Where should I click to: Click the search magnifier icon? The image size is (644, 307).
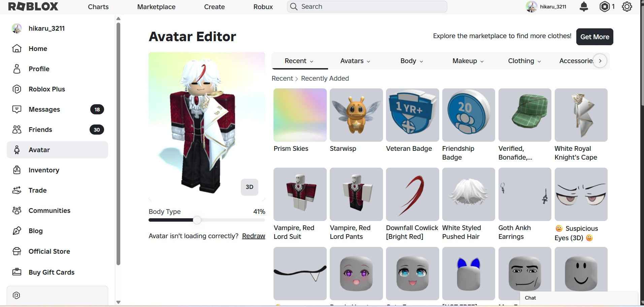(x=294, y=7)
